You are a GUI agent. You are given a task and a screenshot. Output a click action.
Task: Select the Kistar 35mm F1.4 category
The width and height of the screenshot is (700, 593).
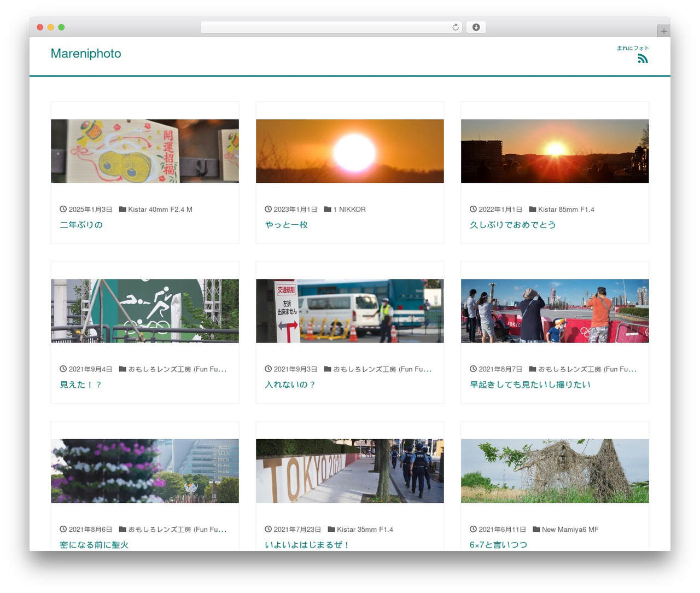(x=365, y=530)
